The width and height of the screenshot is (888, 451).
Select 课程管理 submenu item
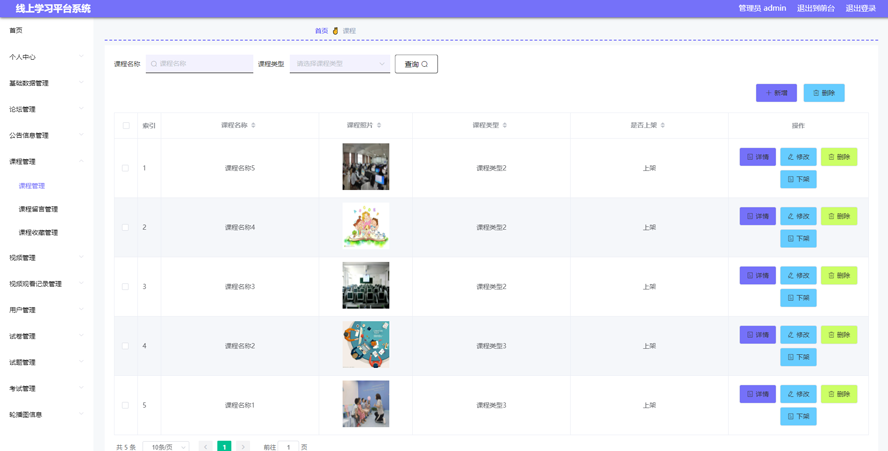tap(32, 186)
